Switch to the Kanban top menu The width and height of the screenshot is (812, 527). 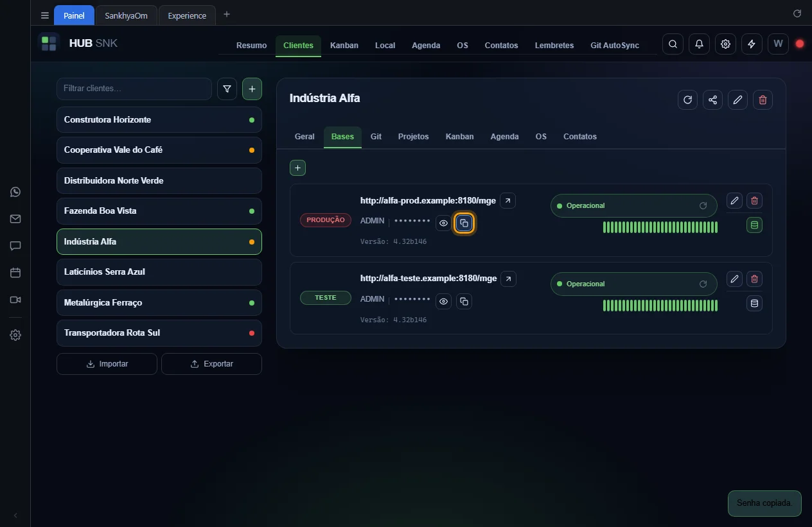(x=344, y=46)
